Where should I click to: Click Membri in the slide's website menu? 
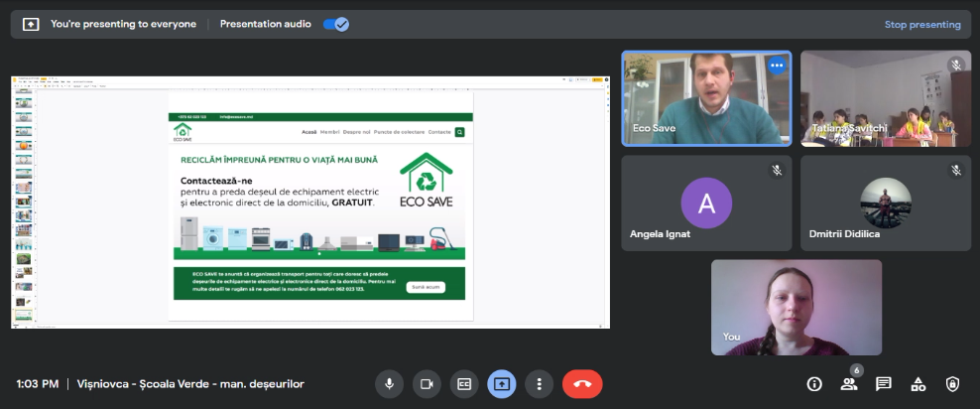[330, 132]
